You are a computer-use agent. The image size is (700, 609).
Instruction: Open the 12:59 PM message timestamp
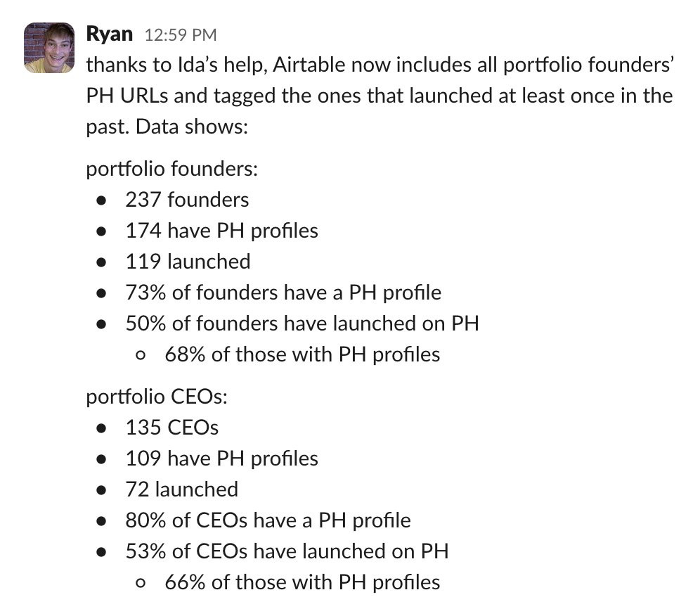181,35
